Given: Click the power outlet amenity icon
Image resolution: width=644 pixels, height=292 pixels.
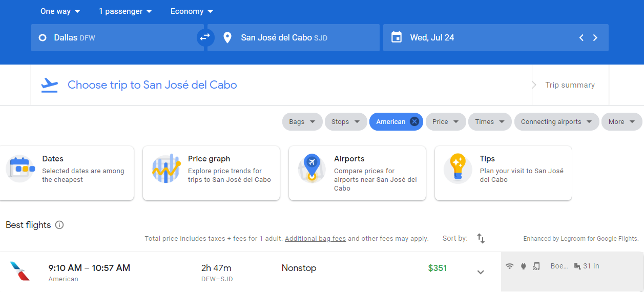Looking at the screenshot, I should [523, 266].
